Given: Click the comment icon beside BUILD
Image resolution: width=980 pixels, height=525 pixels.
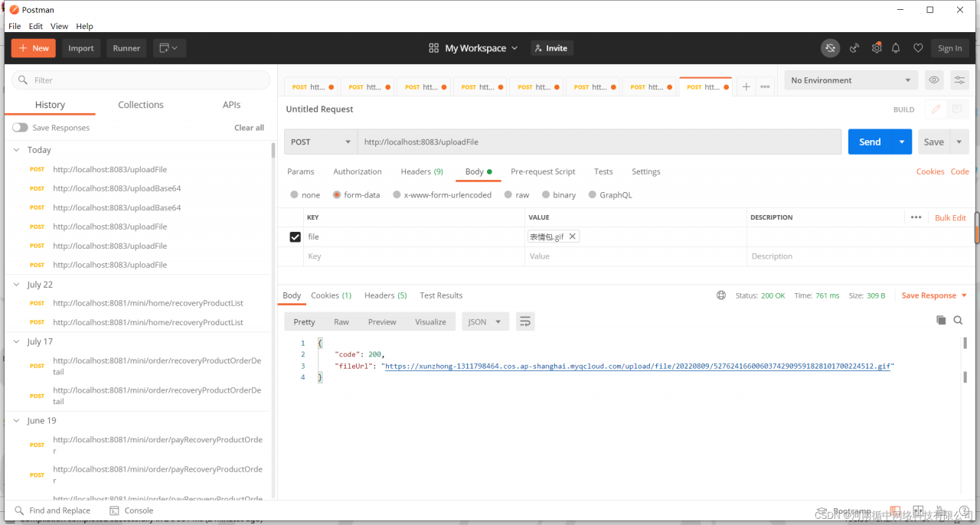Looking at the screenshot, I should point(956,109).
